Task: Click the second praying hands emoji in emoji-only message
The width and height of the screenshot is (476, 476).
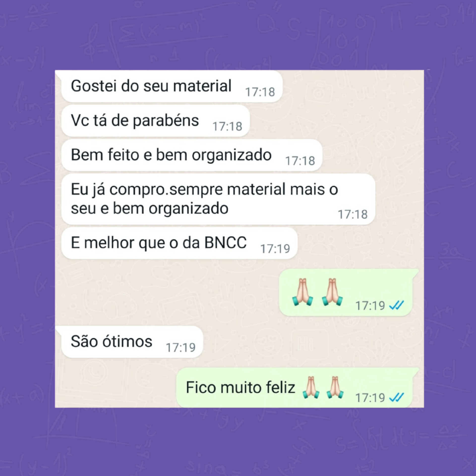Action: [332, 292]
